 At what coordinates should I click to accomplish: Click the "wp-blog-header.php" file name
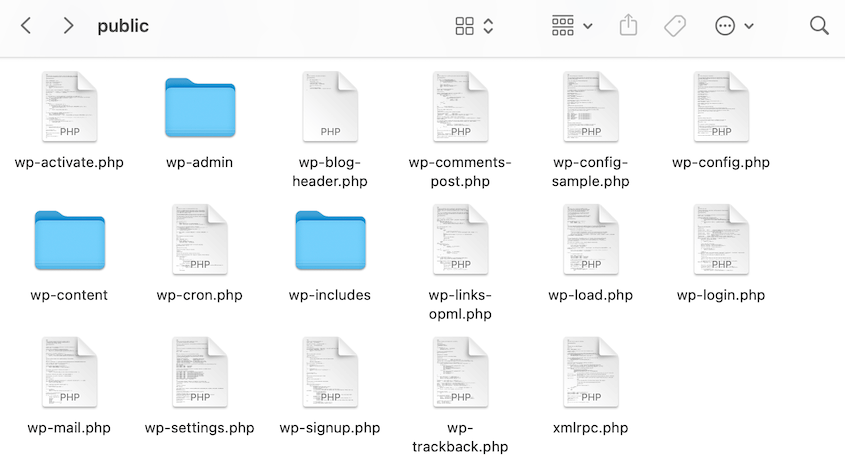coord(330,171)
